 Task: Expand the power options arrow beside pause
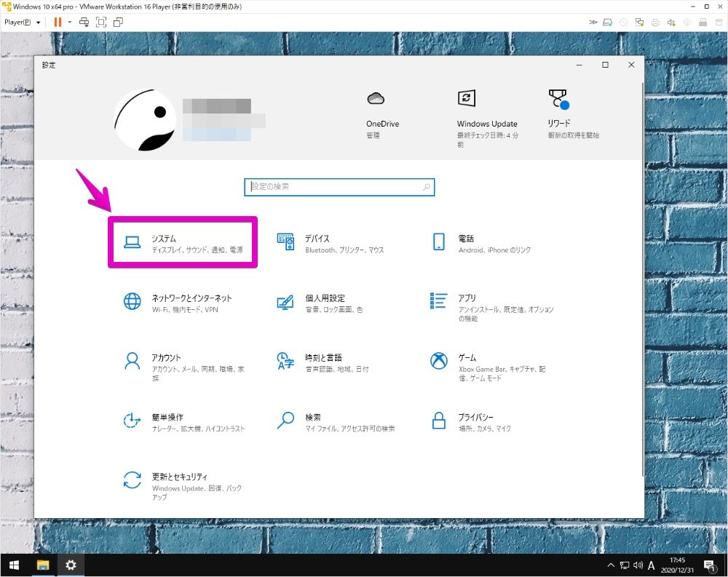click(70, 23)
